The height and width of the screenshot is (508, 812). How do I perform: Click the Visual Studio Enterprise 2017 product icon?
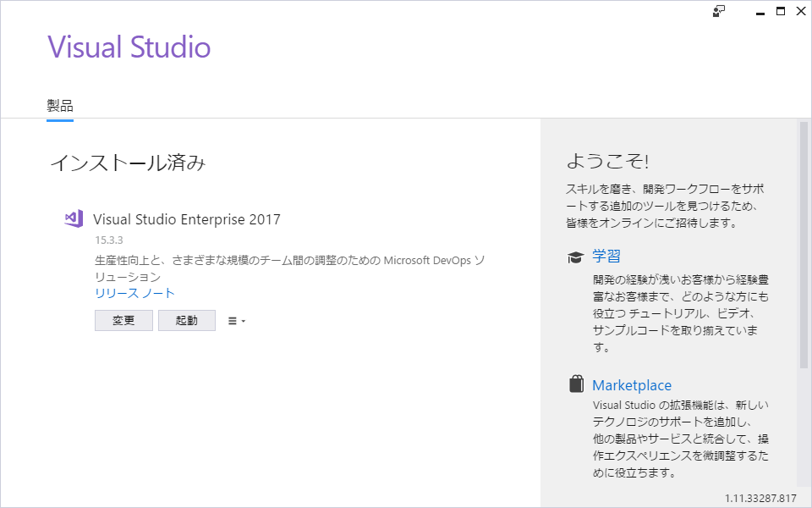click(x=74, y=218)
